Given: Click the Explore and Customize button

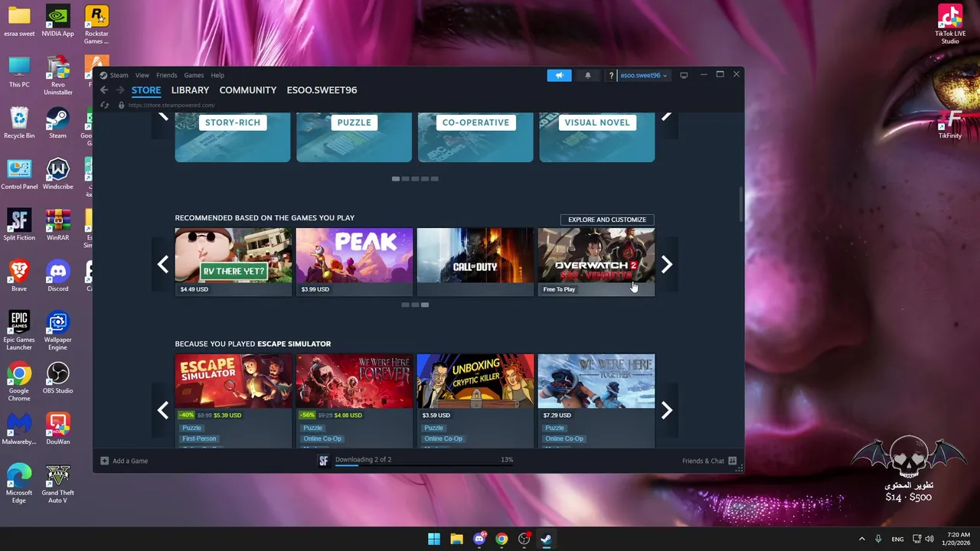Looking at the screenshot, I should pos(607,220).
